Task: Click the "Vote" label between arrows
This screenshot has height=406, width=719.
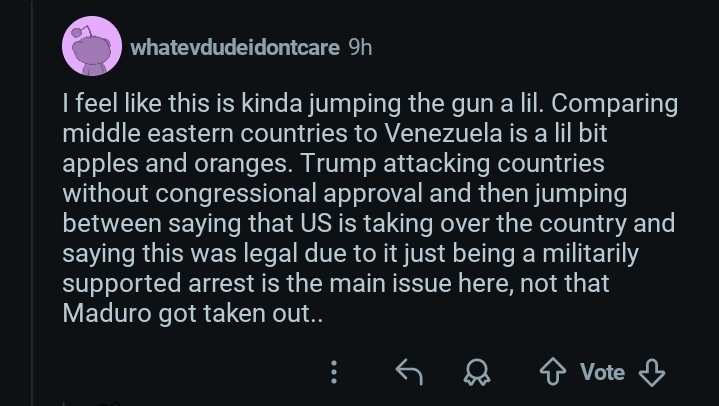Action: point(602,373)
